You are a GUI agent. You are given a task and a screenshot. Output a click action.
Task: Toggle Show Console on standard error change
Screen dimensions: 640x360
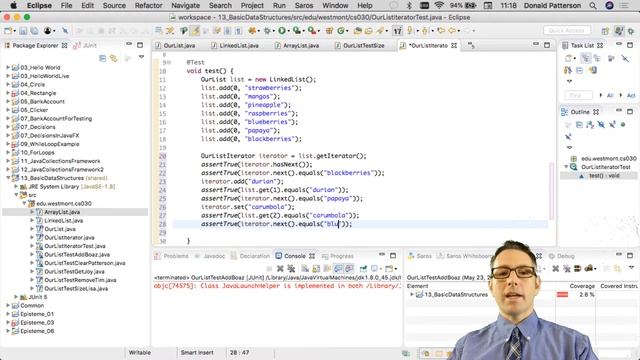coord(349,269)
